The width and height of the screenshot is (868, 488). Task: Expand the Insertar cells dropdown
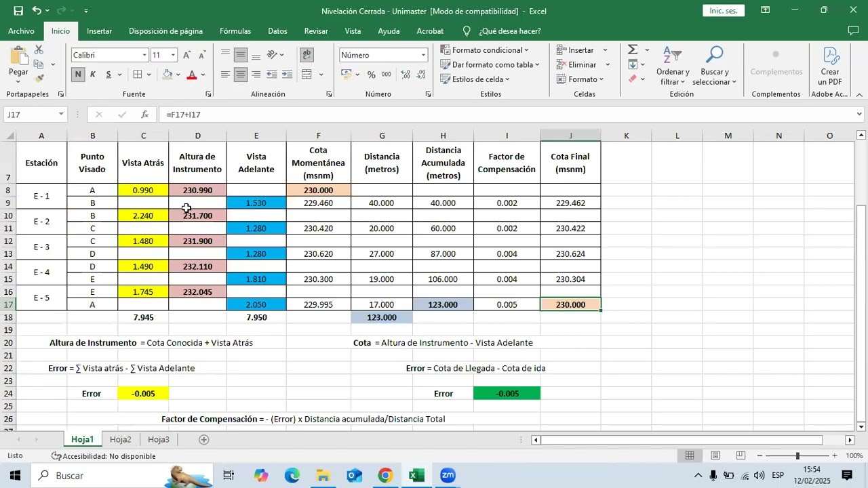605,50
